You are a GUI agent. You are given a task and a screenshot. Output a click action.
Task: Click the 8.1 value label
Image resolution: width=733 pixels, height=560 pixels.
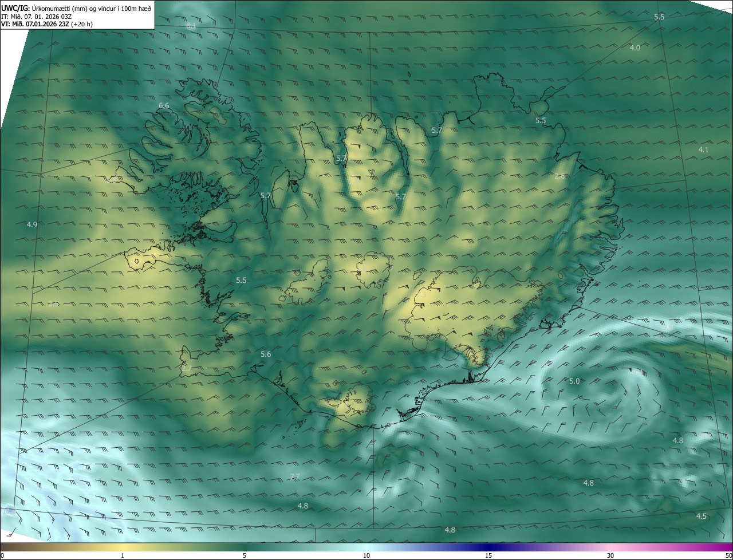point(191,26)
